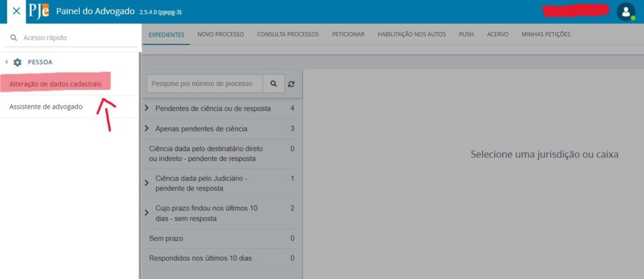644x279 pixels.
Task: Close the side menu with the X icon
Action: 16,11
